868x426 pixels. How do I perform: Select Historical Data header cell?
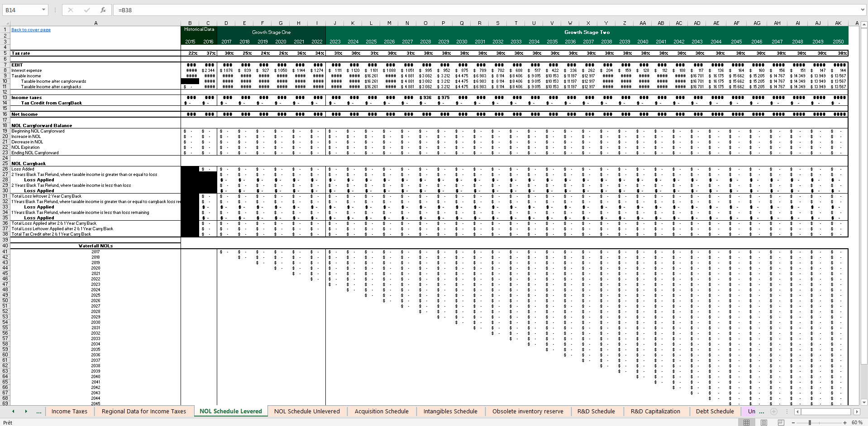tap(199, 29)
